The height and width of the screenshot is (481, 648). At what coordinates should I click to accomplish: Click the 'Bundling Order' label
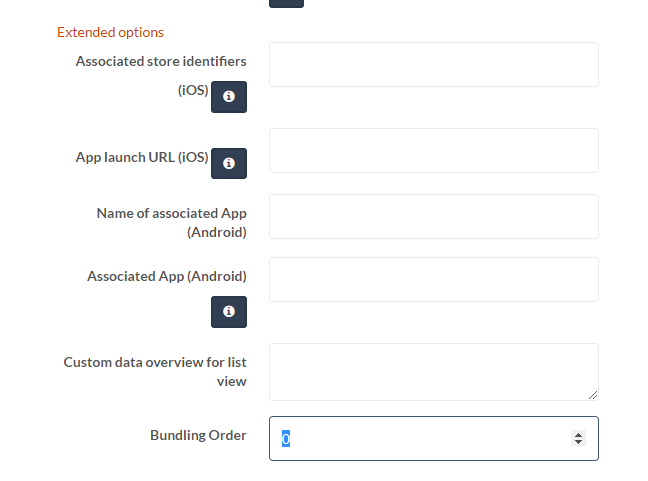pos(198,435)
